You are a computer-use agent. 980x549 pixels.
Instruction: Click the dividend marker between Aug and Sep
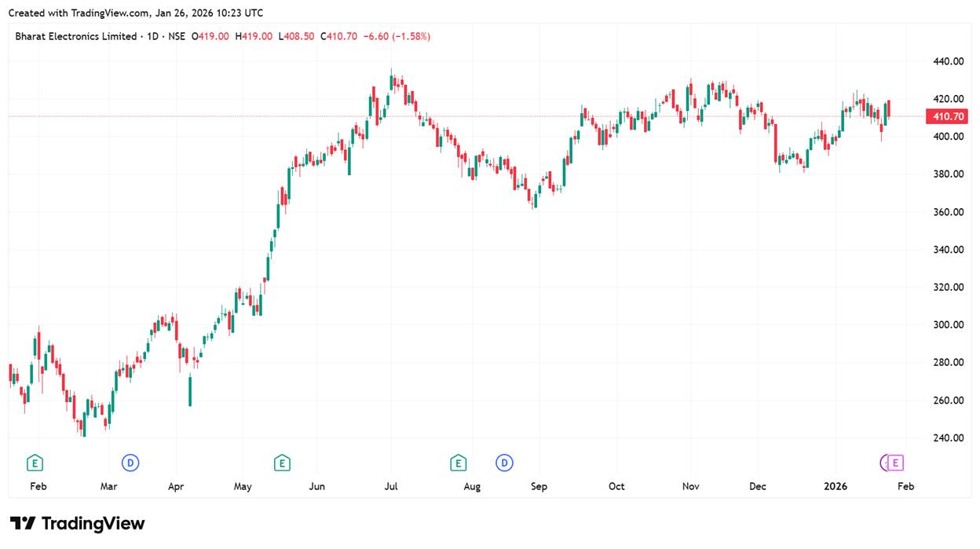point(504,463)
